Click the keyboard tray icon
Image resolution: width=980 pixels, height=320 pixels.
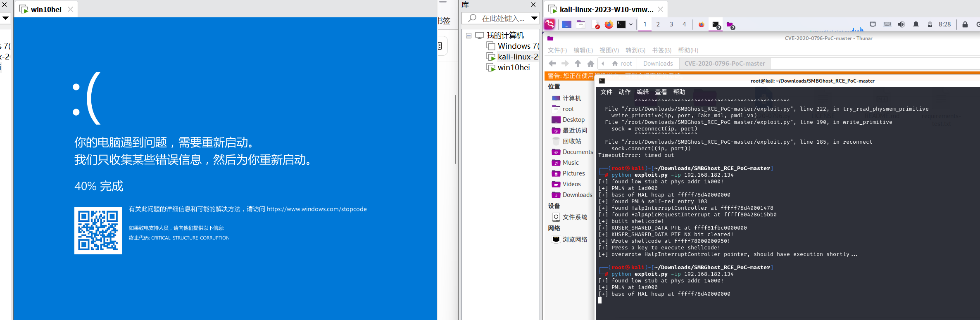[887, 24]
